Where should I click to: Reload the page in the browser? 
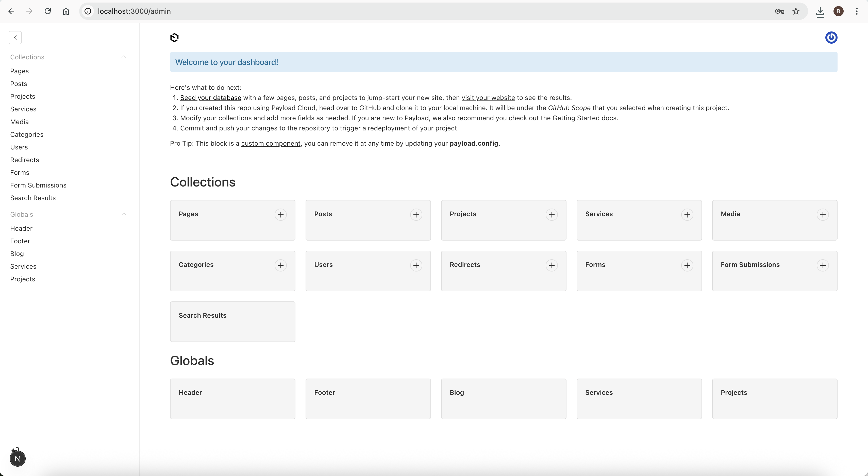click(x=47, y=11)
